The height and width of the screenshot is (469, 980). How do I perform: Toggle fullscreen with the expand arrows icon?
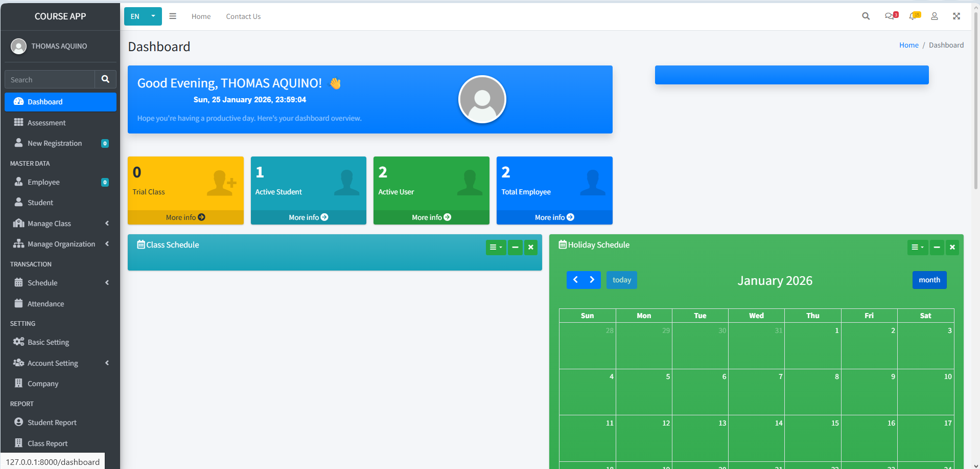956,16
